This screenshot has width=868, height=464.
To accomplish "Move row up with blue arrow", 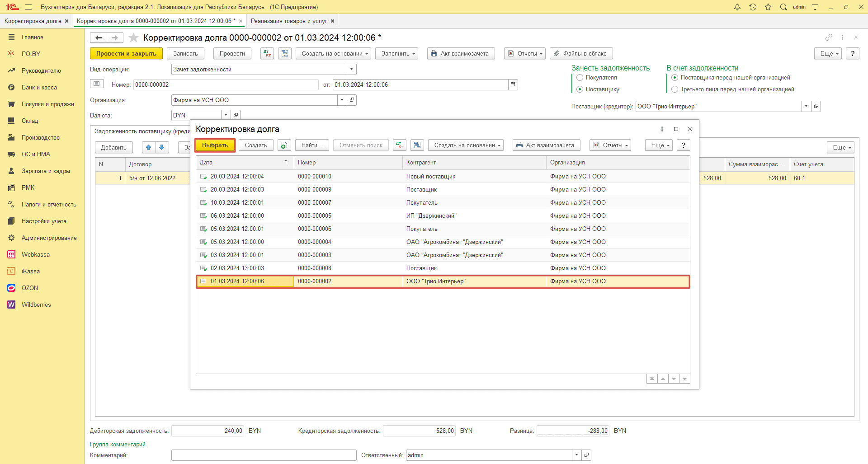I will tap(149, 147).
